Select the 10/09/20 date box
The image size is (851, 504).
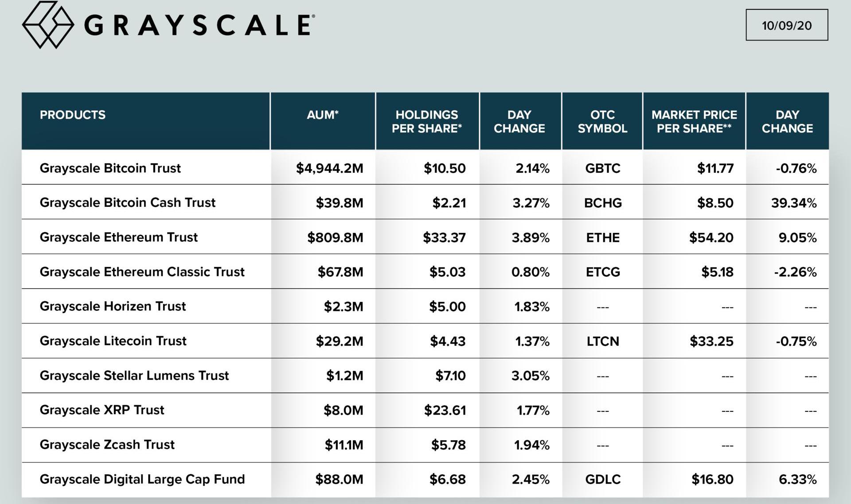point(786,25)
